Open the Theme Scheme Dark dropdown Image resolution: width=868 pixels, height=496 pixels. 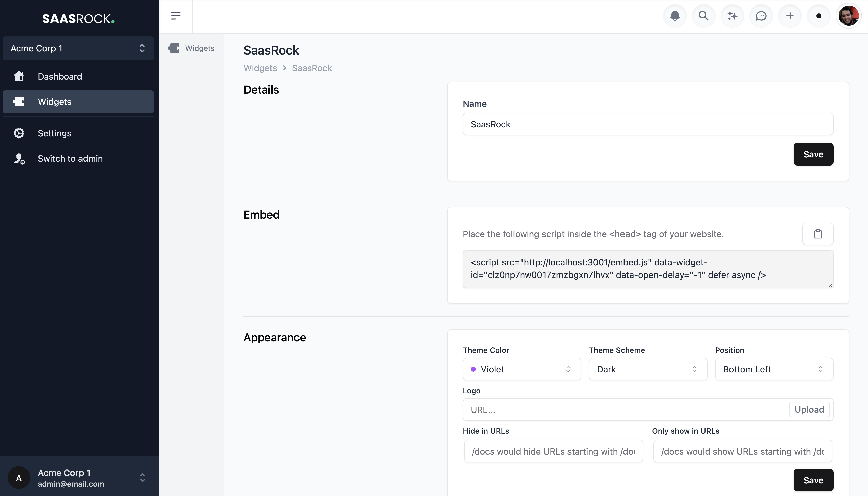click(648, 369)
